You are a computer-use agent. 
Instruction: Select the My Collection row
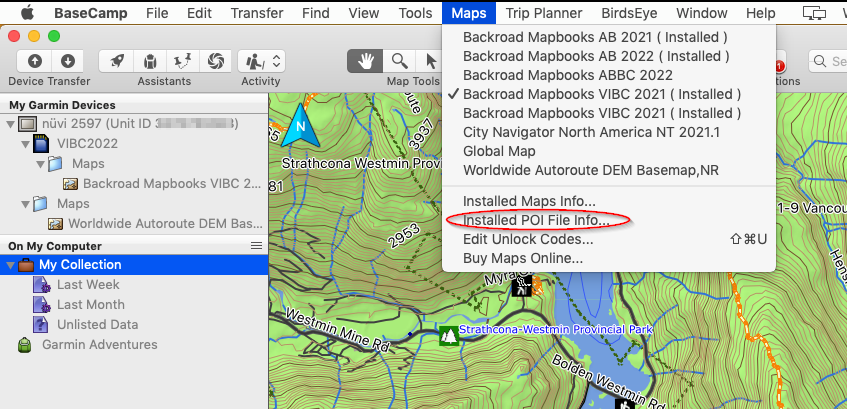click(134, 265)
